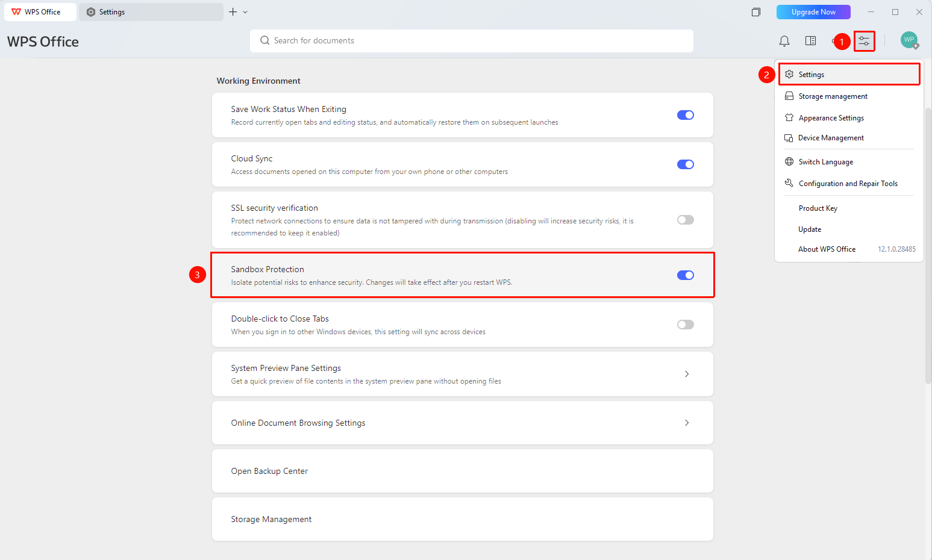Select Update in the dropdown menu
Screen dimensions: 932x560
tap(810, 229)
